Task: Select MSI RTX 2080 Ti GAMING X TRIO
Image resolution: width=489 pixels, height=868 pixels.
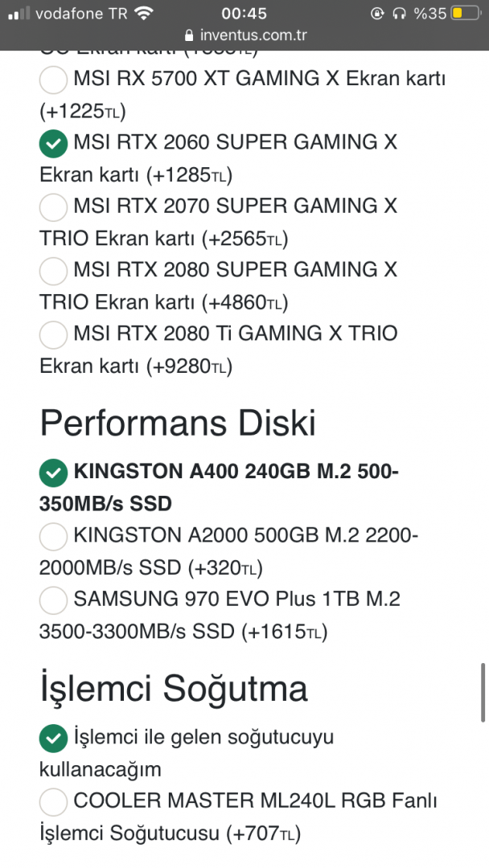Action: click(x=52, y=334)
